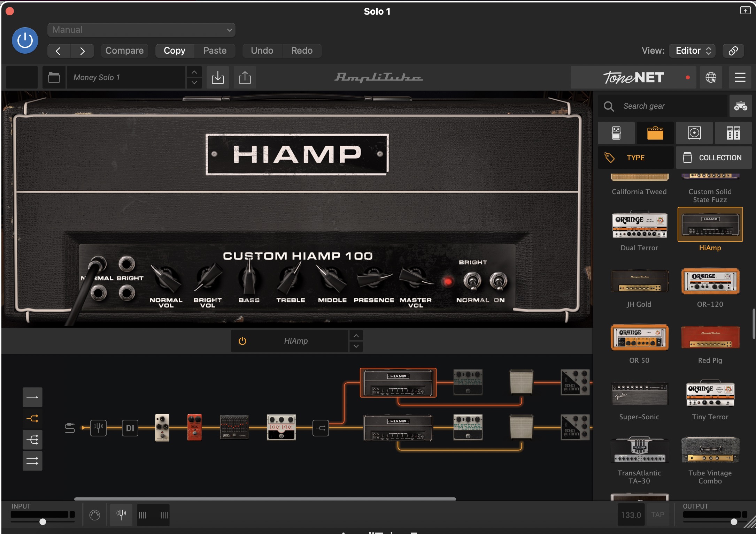Switch to the rack effects gear tab

coord(733,133)
